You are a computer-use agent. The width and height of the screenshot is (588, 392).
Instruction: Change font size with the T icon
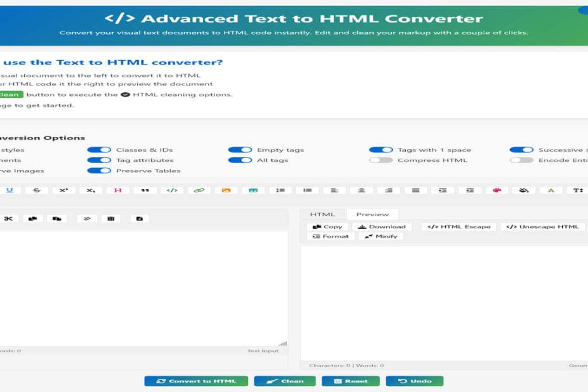pyautogui.click(x=578, y=190)
